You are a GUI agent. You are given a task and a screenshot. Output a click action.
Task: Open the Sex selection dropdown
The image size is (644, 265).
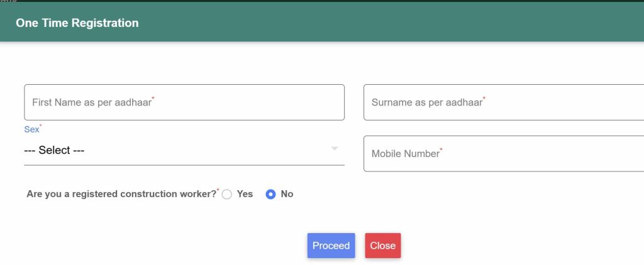tap(184, 151)
